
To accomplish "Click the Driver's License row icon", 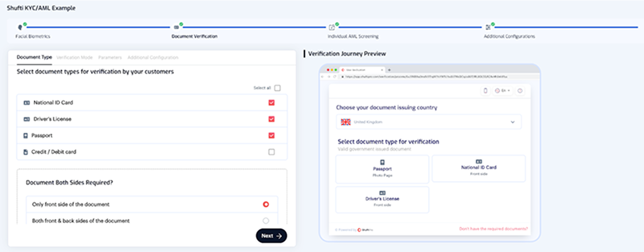I will click(x=27, y=119).
